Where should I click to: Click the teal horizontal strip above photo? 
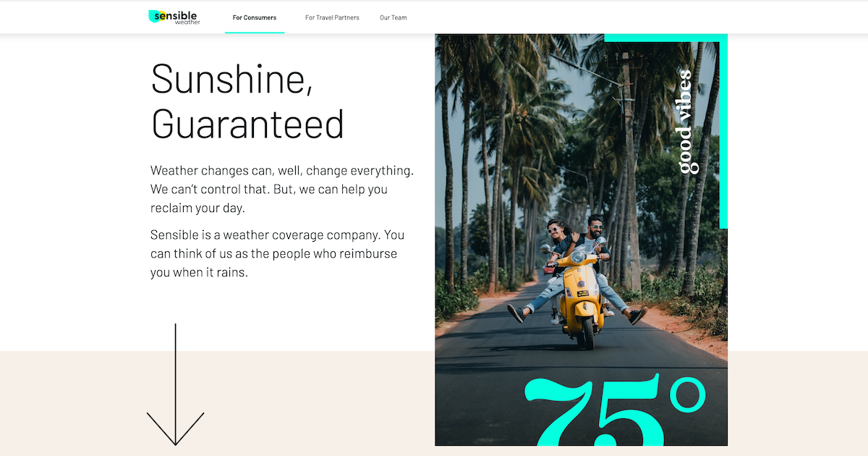coord(665,38)
